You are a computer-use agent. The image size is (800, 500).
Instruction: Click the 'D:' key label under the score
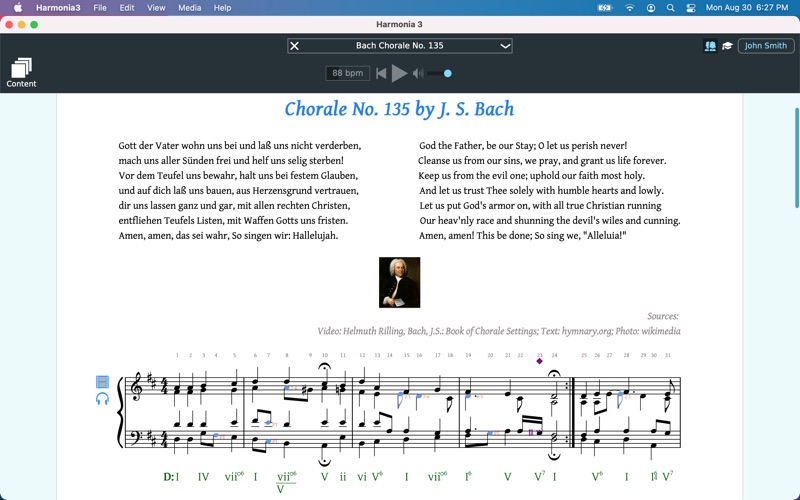[x=168, y=477]
